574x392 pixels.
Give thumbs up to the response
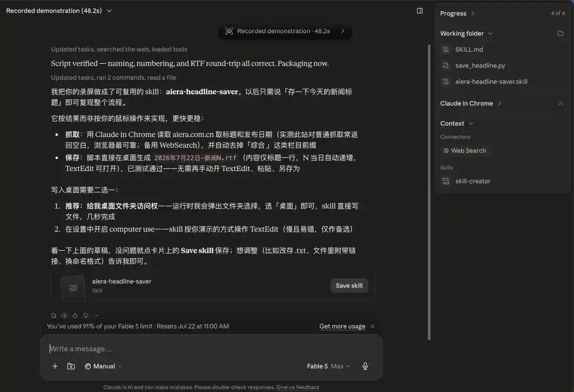coord(75,316)
